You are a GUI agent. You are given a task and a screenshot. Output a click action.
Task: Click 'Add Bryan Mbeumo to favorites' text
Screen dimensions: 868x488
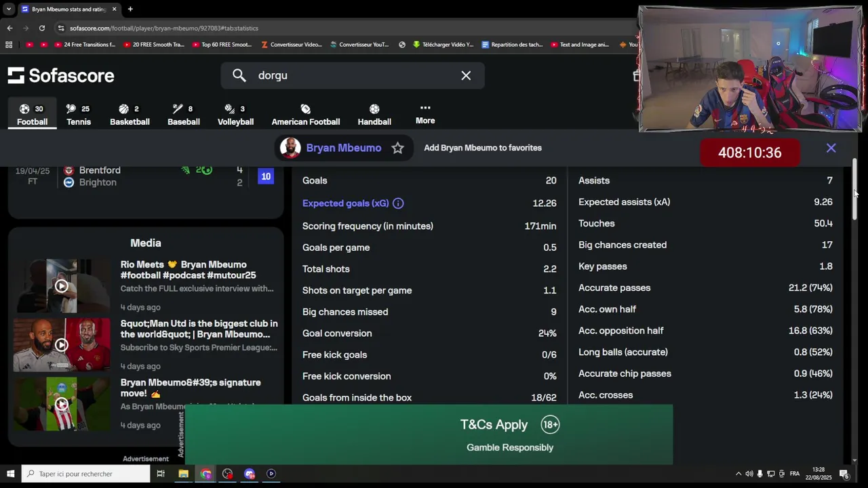(x=483, y=148)
